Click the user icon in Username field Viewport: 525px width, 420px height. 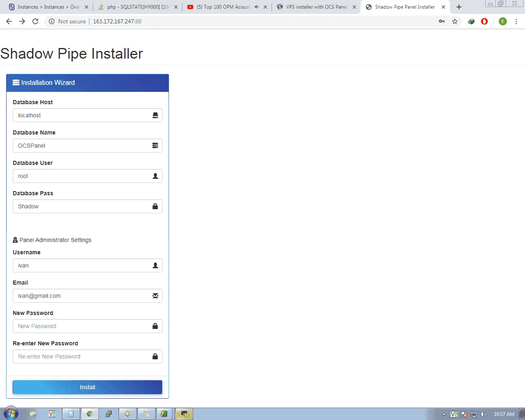tap(155, 265)
